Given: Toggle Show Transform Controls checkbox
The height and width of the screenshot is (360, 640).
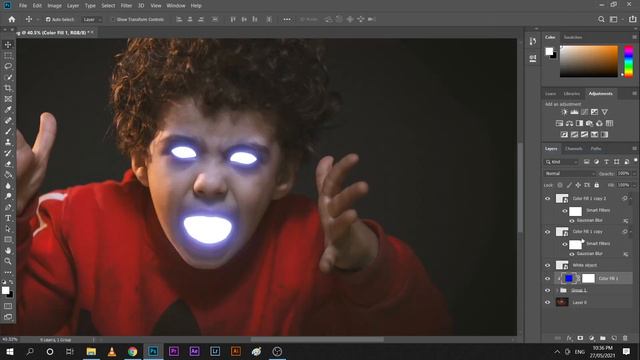Looking at the screenshot, I should click(113, 19).
